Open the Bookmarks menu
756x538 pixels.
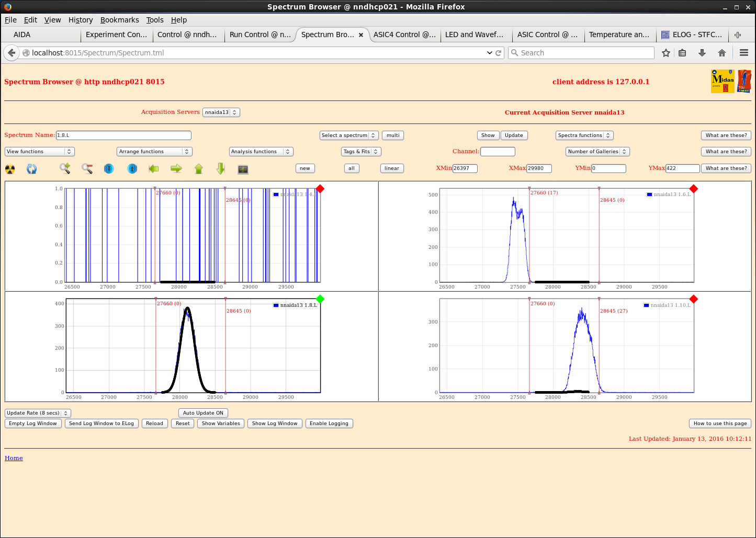tap(120, 20)
